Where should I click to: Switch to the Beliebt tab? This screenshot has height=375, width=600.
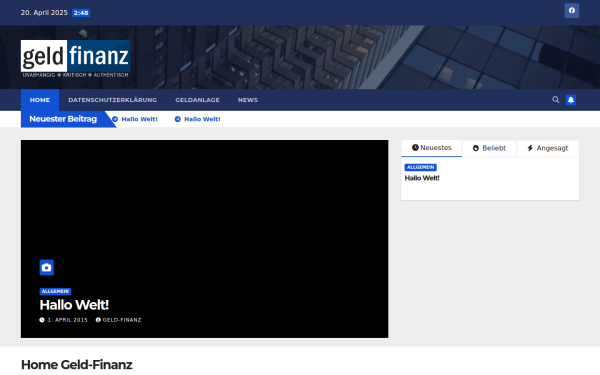tap(489, 148)
